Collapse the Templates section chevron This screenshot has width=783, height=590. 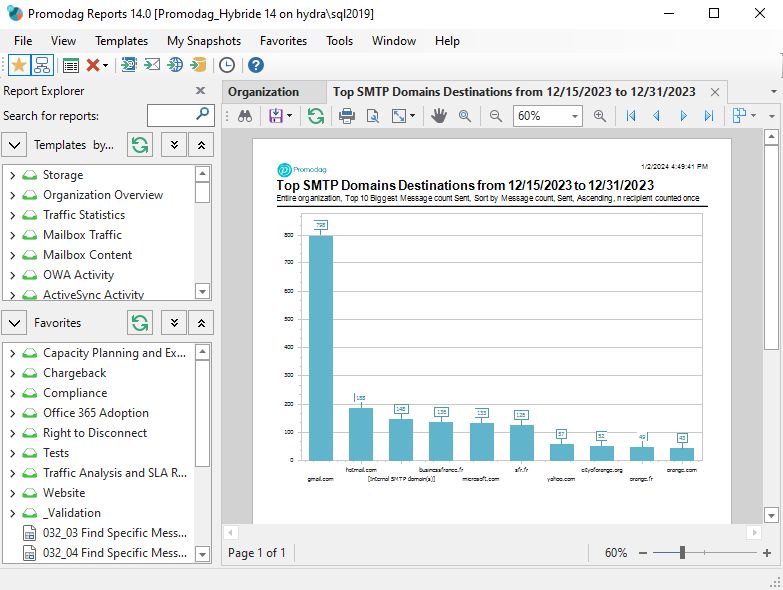click(x=14, y=145)
